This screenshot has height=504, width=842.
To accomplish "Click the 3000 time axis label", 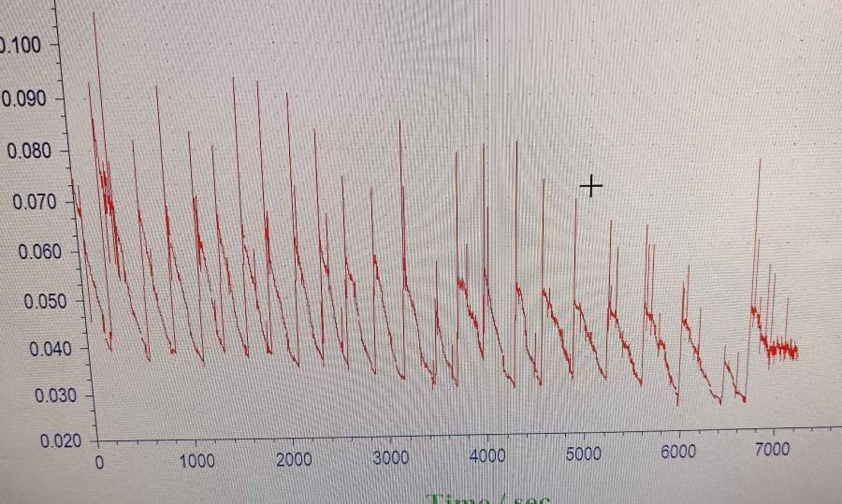I will 390,458.
